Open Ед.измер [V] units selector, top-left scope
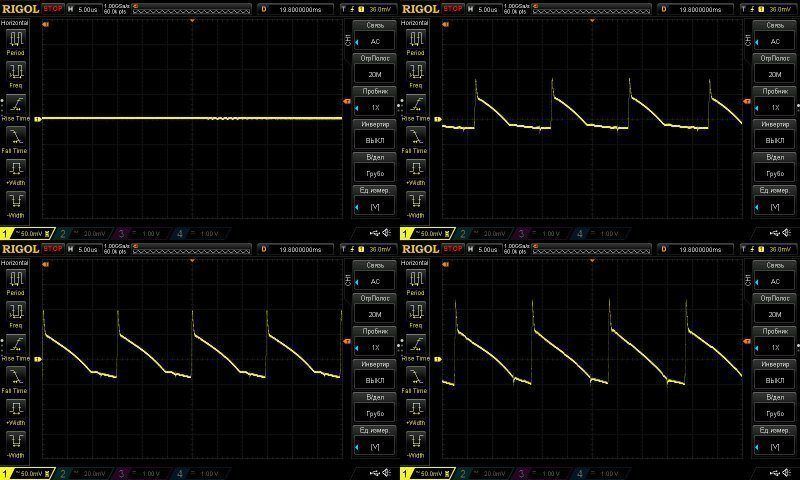The width and height of the screenshot is (800, 480). [x=375, y=200]
